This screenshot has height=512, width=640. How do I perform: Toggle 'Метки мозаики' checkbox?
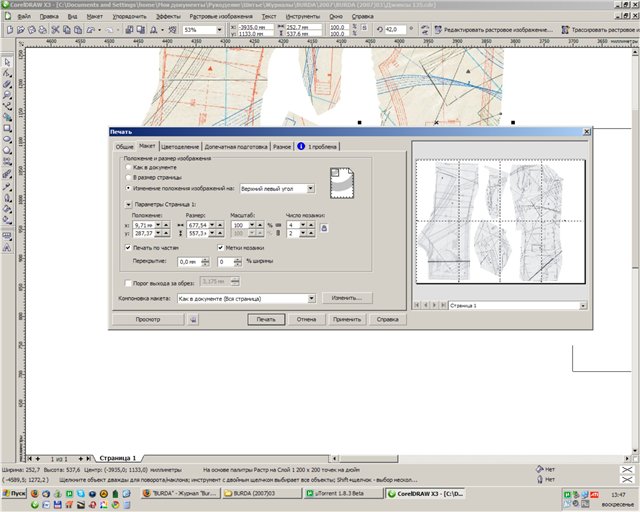(x=220, y=246)
